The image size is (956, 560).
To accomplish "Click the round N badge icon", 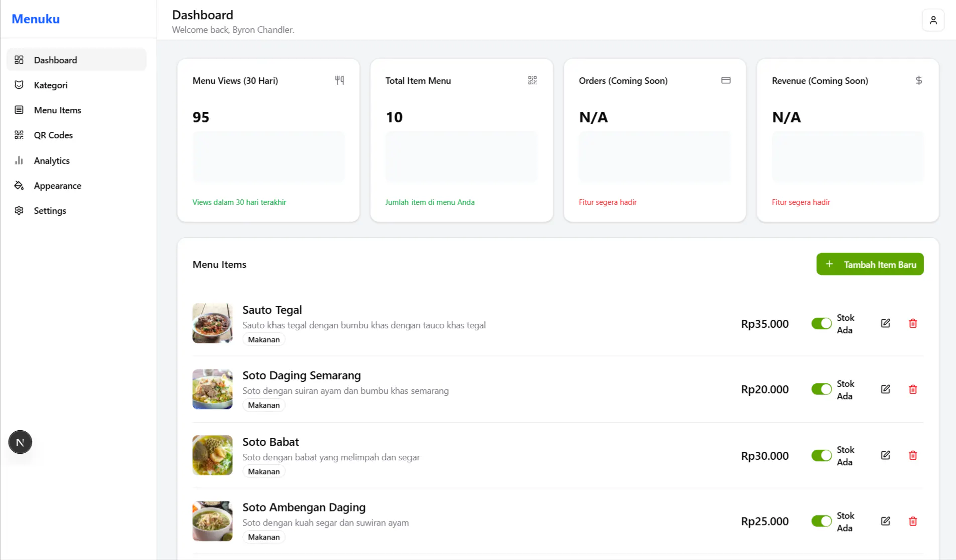I will (x=20, y=442).
